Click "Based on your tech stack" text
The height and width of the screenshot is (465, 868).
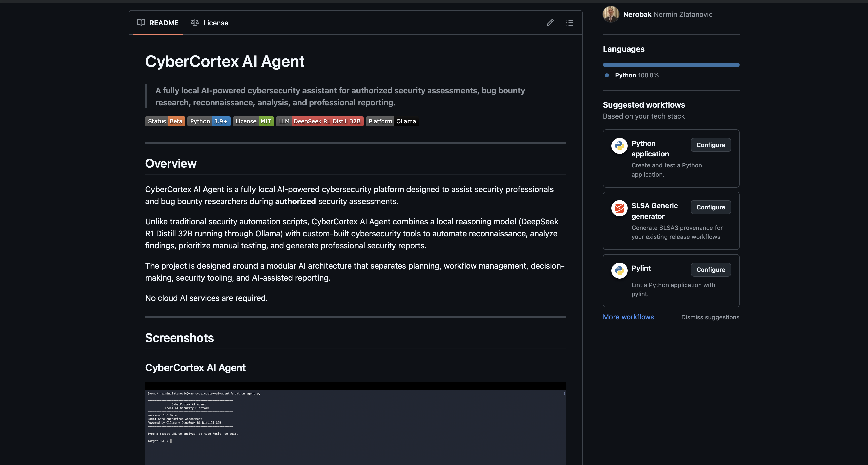644,116
